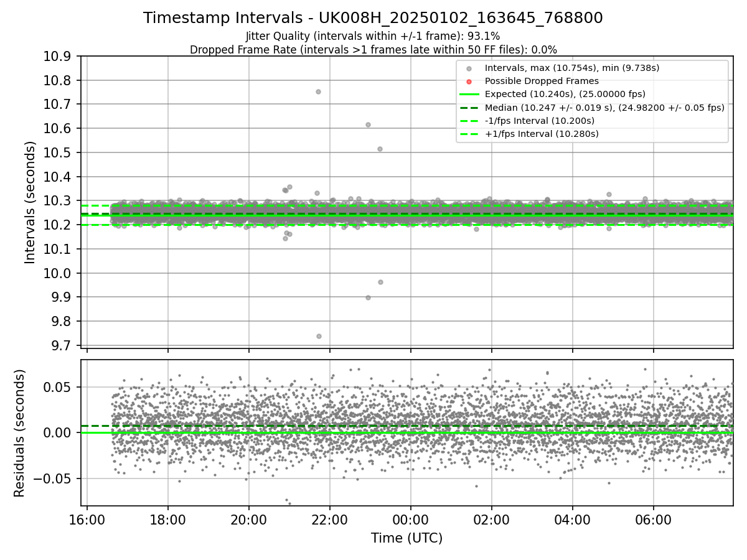Screen dimensions: 747x560
Task: Click the plot title 'Timestamp Intervals - UK008H_20250102_163645_768800'
Action: click(373, 18)
